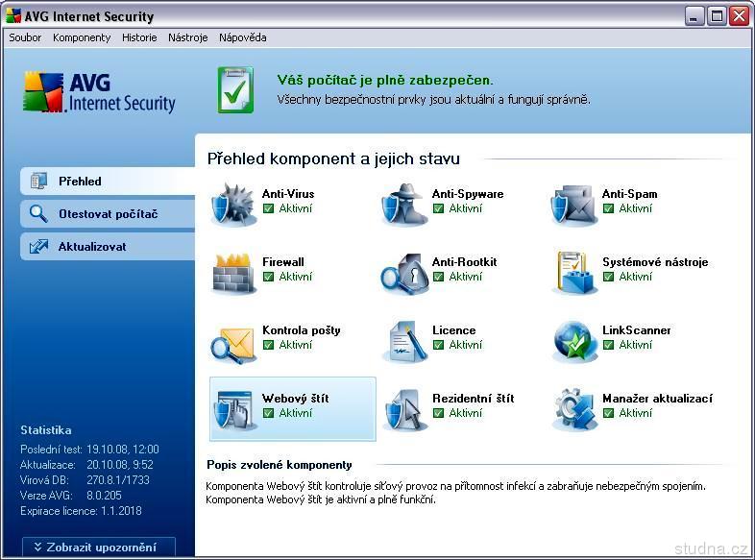
Task: Open the Systémové nástroje icon
Action: tap(574, 273)
